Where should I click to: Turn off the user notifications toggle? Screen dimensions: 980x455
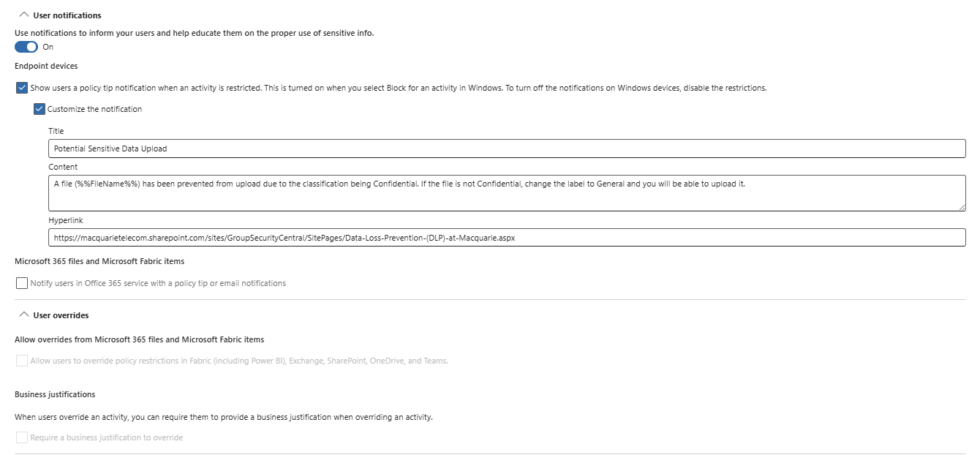click(26, 47)
